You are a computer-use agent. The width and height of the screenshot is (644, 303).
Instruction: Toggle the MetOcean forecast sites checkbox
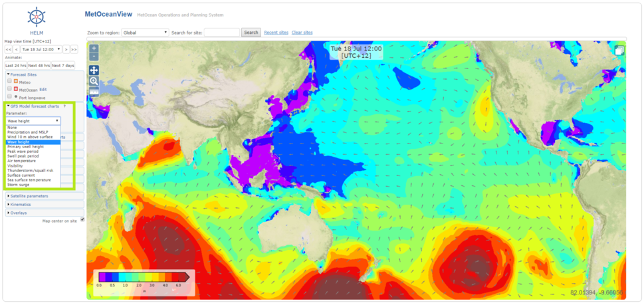[9, 88]
